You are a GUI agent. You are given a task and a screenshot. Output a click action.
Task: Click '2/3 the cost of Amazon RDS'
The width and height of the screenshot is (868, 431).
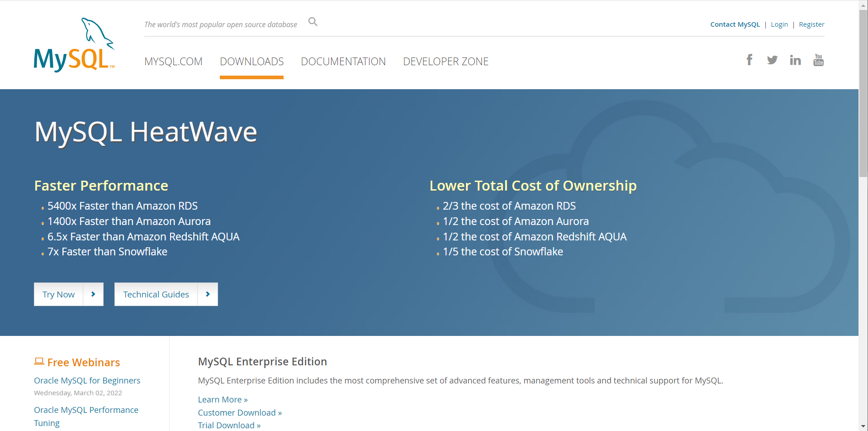pyautogui.click(x=509, y=206)
